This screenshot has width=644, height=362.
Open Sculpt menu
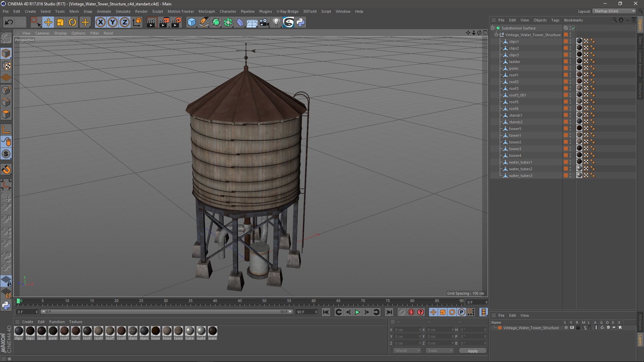(x=157, y=11)
